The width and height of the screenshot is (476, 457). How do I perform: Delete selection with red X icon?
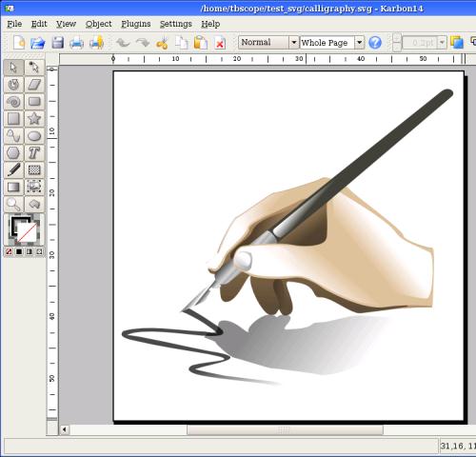(220, 43)
